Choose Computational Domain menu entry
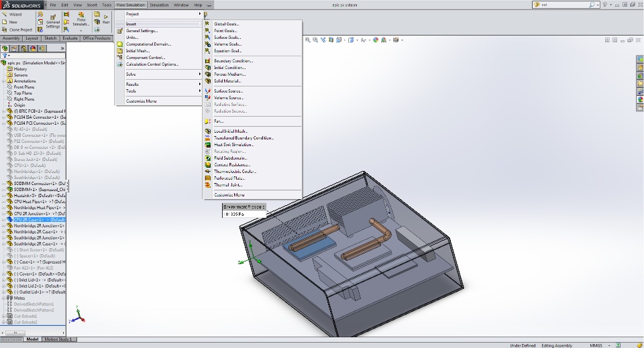Viewport: 644px width, 348px height. [159, 44]
